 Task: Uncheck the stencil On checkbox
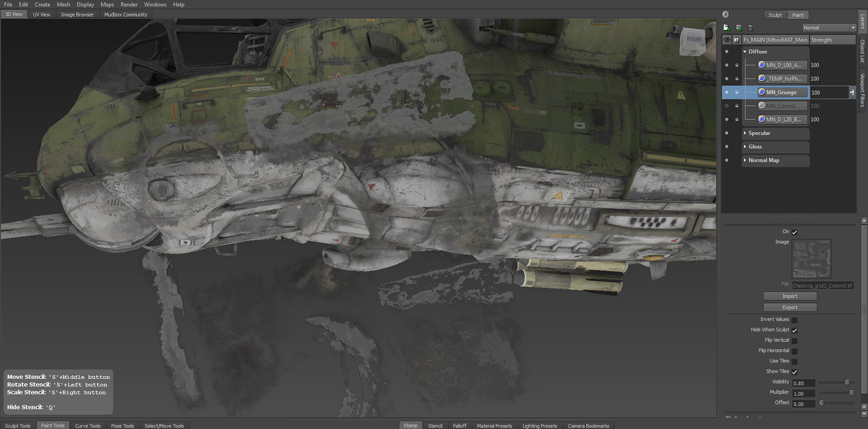pos(795,232)
